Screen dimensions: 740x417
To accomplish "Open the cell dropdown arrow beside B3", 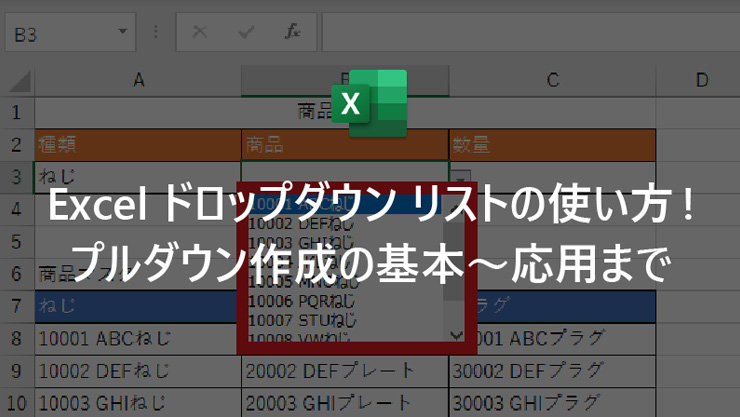I will [460, 177].
